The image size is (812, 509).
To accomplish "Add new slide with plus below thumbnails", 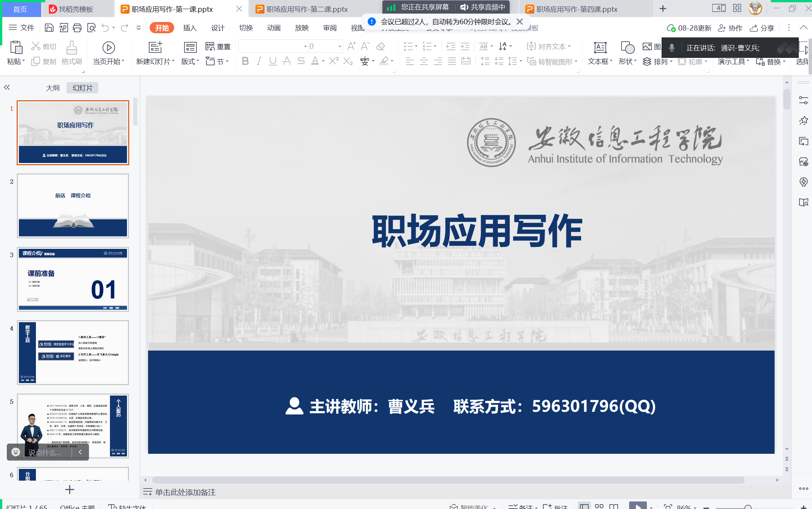I will click(x=70, y=490).
